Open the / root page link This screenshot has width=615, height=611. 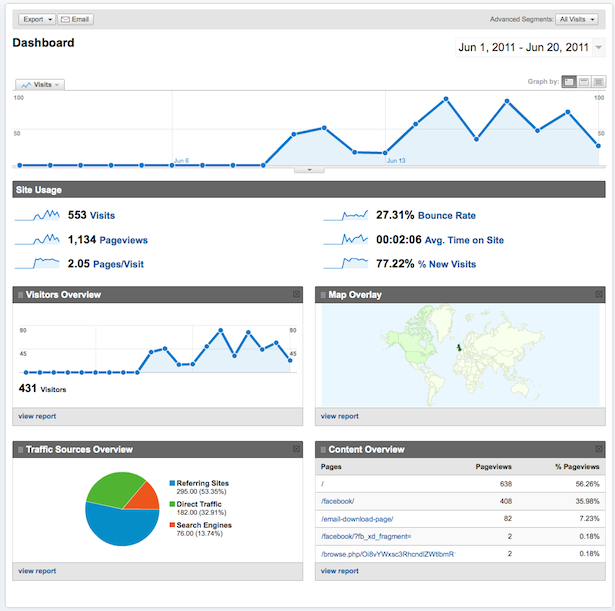tap(322, 484)
